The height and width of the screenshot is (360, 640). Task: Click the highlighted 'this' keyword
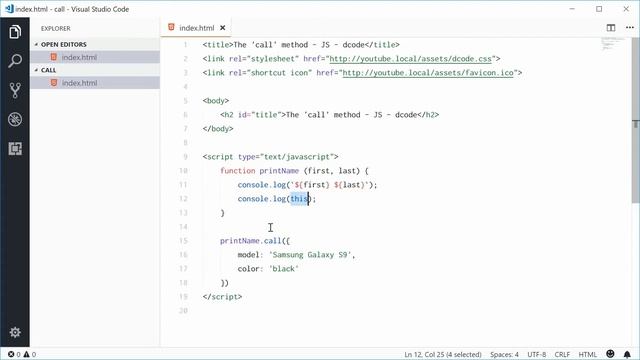click(299, 199)
